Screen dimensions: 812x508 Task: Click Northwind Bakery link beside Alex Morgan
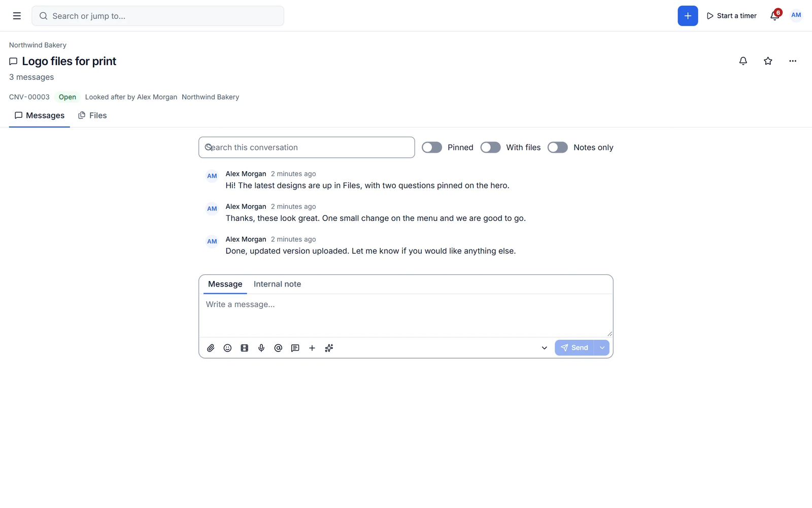pyautogui.click(x=210, y=97)
